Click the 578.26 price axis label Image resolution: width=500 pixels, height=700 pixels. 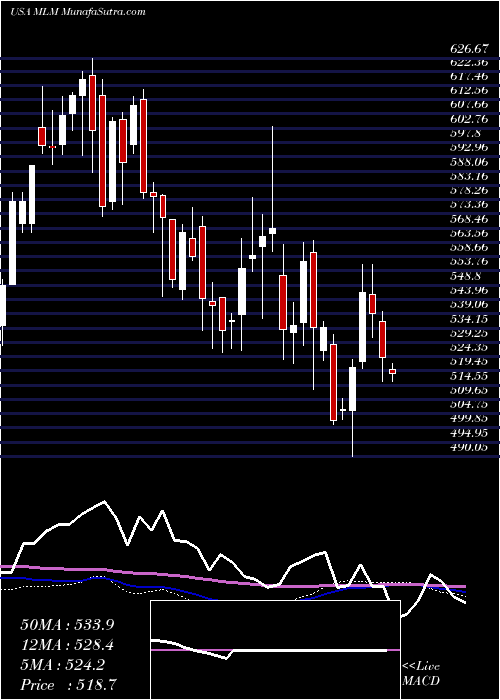470,191
